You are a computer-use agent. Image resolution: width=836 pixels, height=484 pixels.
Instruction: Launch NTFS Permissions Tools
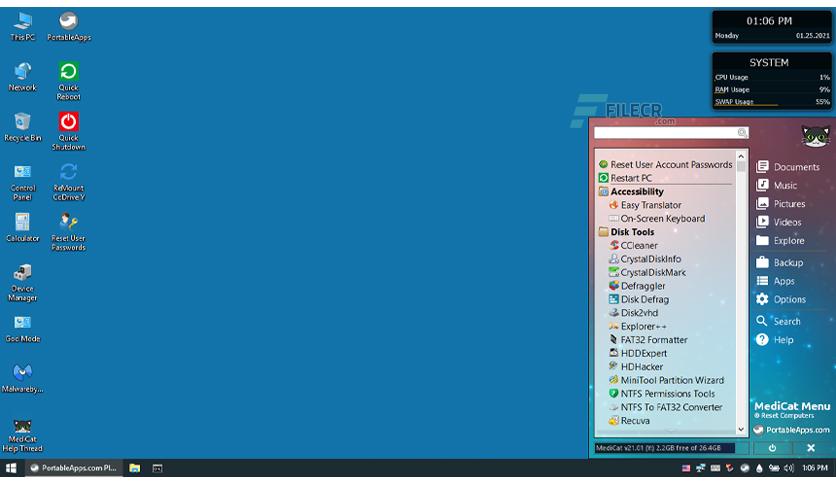[x=662, y=394]
